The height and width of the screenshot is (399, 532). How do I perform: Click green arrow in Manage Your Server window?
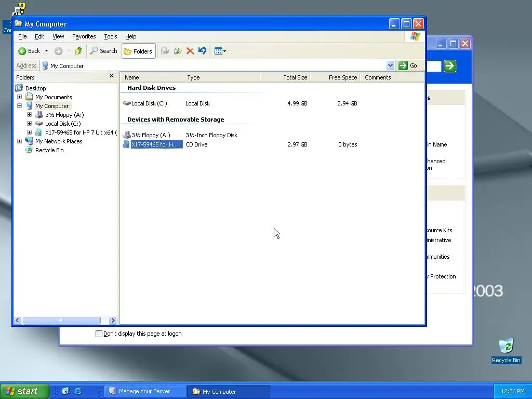(450, 66)
